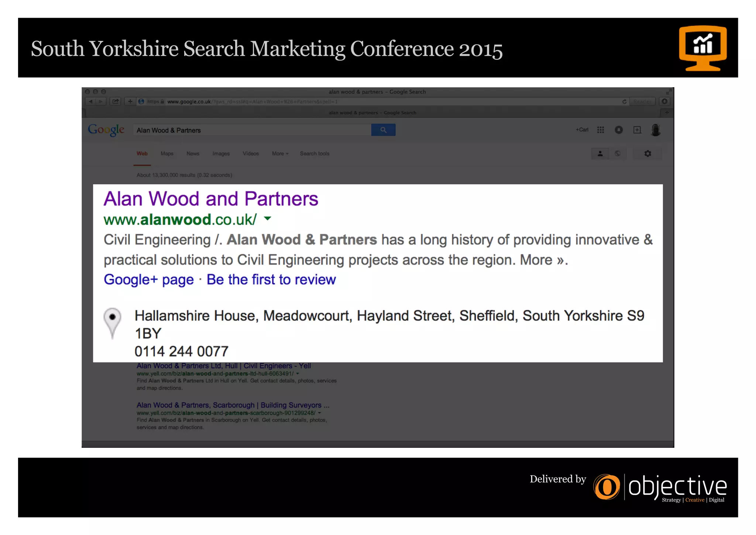Screen dimensions: 756x535
Task: Expand dropdown arrow next to Scarborough yell.com URL
Action: (319, 413)
